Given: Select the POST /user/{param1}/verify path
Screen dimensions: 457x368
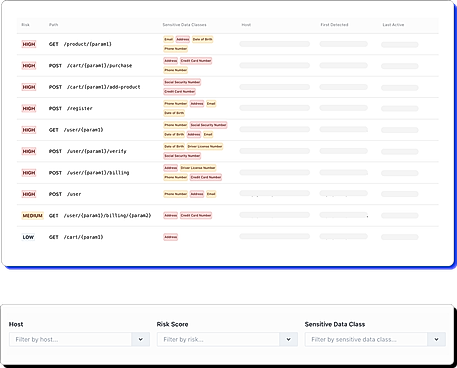Looking at the screenshot, I should pyautogui.click(x=88, y=151).
